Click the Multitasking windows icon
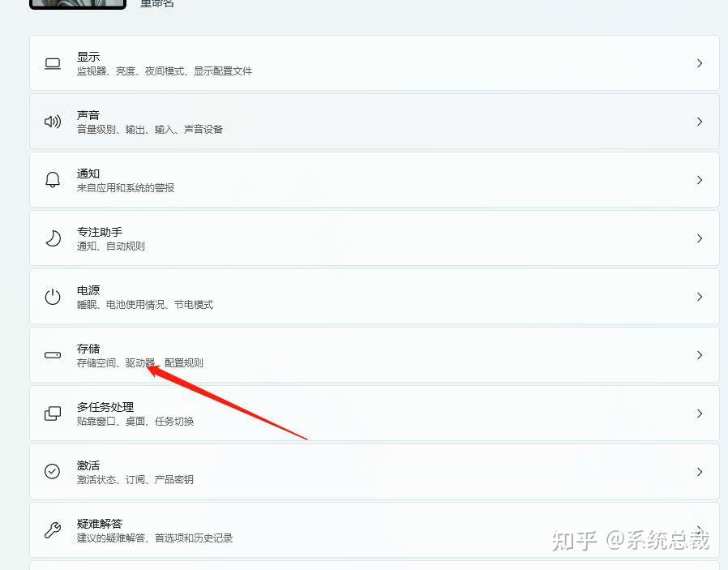Screen dimensions: 728x570 coord(53,414)
